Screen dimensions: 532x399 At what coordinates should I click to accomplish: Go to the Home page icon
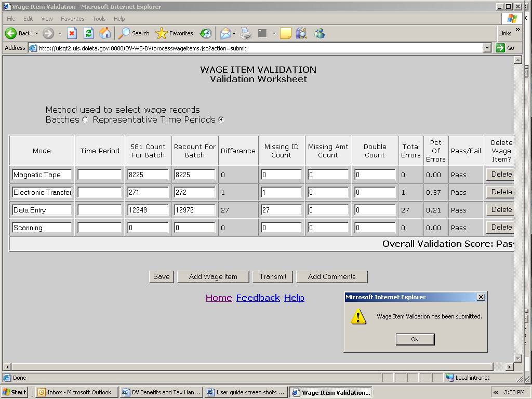pos(105,33)
